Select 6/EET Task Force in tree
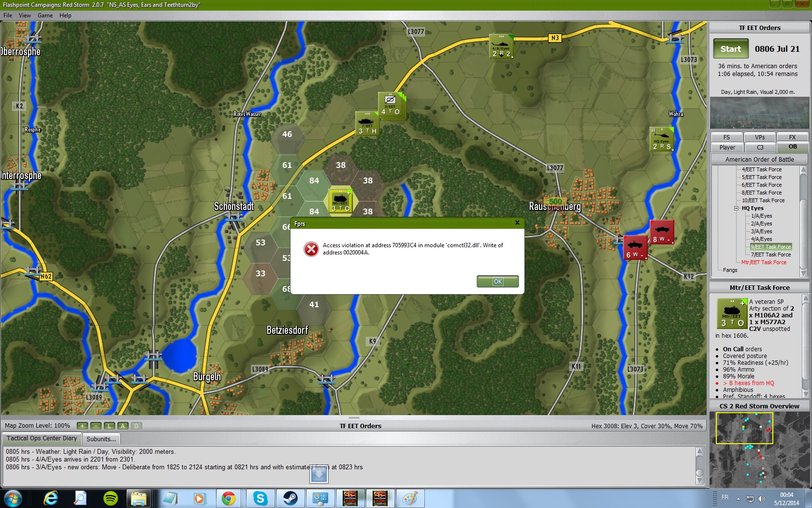The width and height of the screenshot is (812, 508). click(761, 185)
